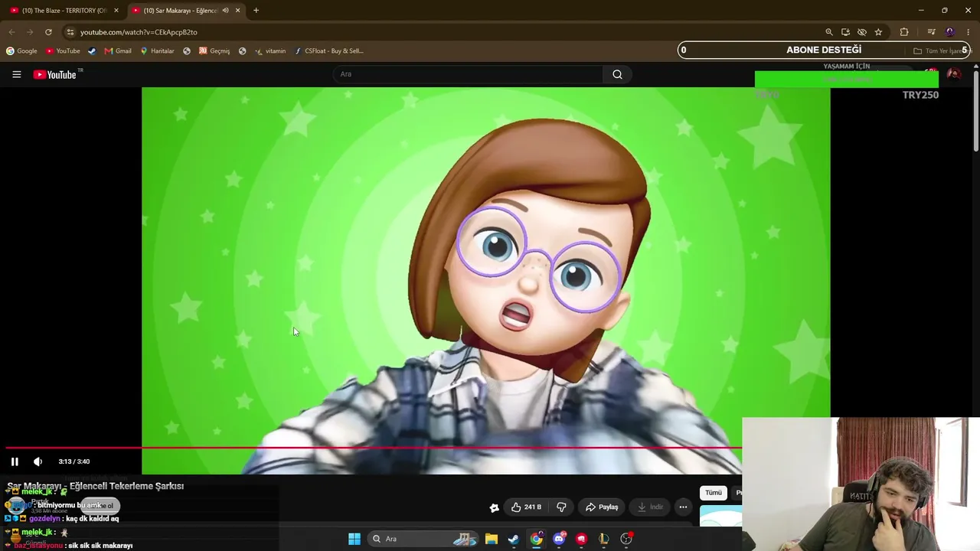This screenshot has width=980, height=551.
Task: Like the video showing 241 B
Action: [x=526, y=507]
